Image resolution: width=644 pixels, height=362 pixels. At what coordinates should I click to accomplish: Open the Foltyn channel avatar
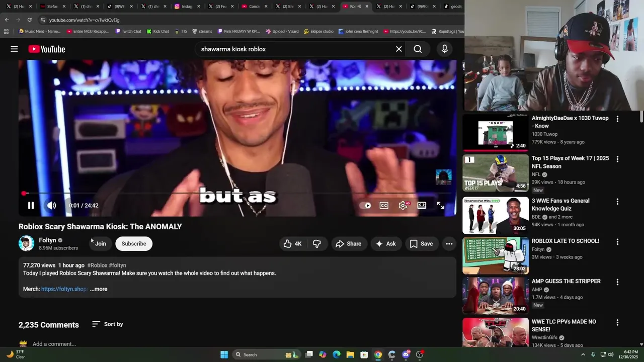coord(26,243)
